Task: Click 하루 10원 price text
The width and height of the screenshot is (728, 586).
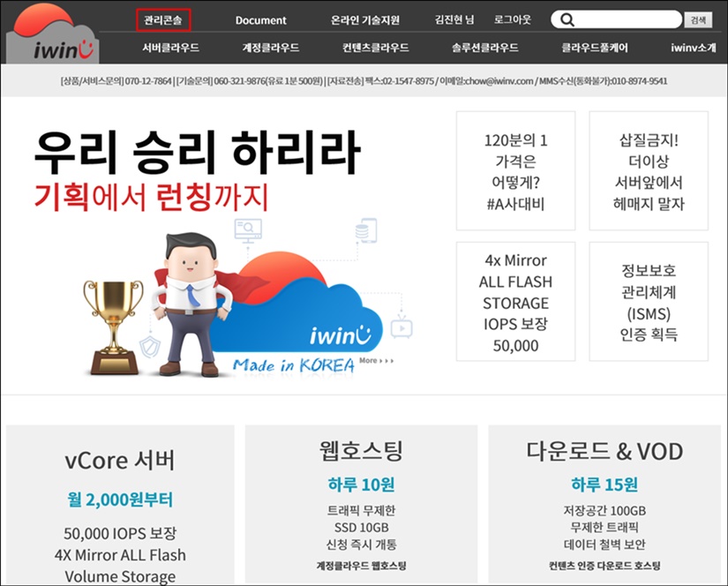Action: [361, 485]
